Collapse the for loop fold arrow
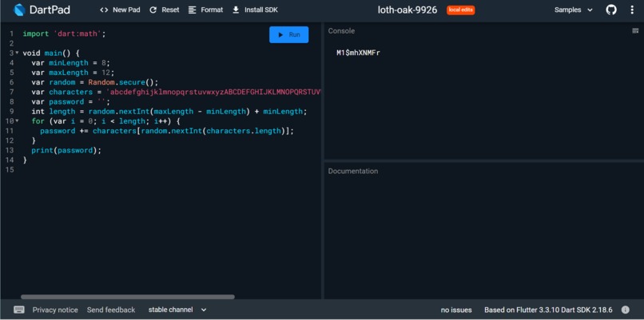This screenshot has width=644, height=320. (x=17, y=121)
